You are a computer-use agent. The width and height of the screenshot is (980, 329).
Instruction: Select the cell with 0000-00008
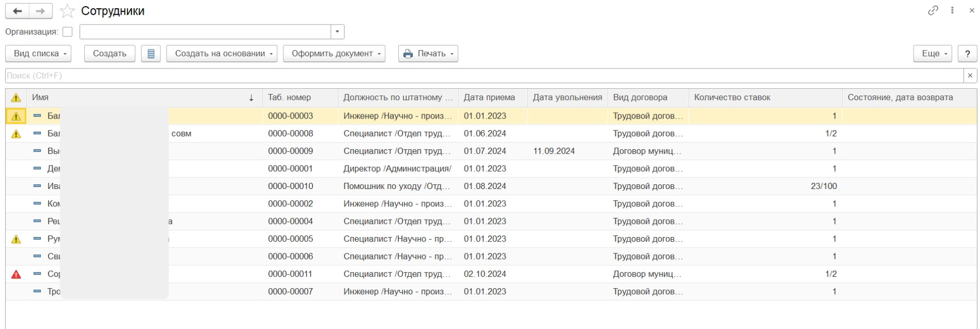click(x=300, y=134)
